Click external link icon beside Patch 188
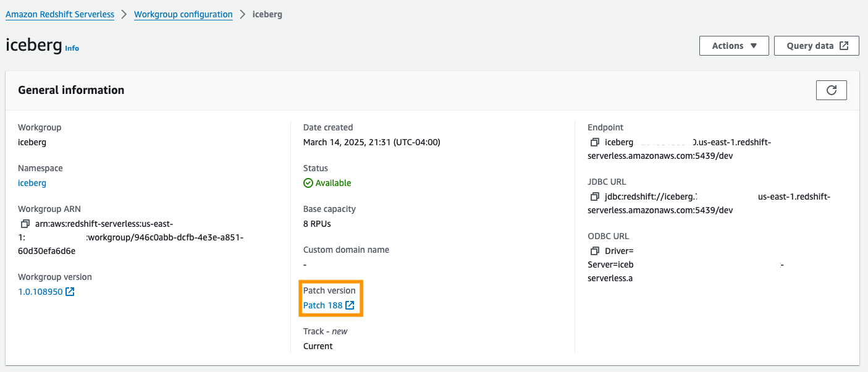Screen dimensions: 868x372 [x=350, y=305]
